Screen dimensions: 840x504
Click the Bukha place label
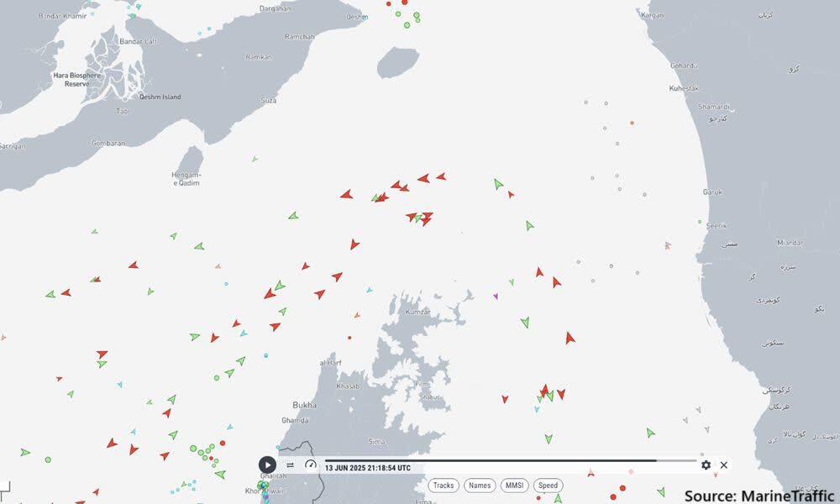point(304,405)
